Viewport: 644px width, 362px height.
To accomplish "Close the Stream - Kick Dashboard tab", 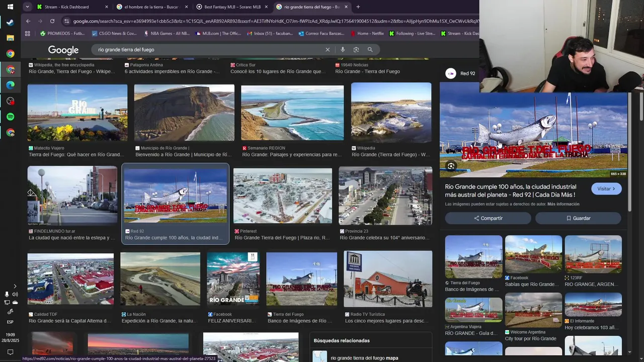I will (106, 7).
